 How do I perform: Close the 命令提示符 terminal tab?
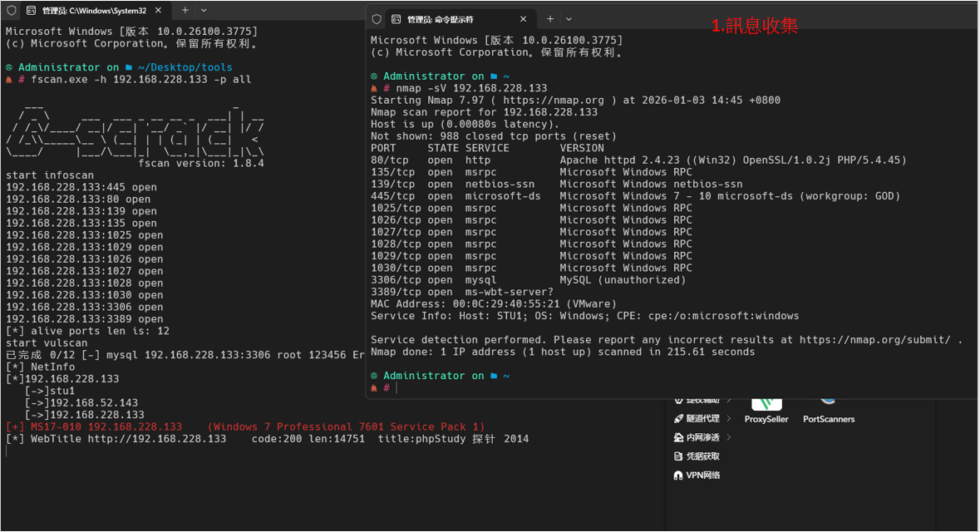coord(523,19)
